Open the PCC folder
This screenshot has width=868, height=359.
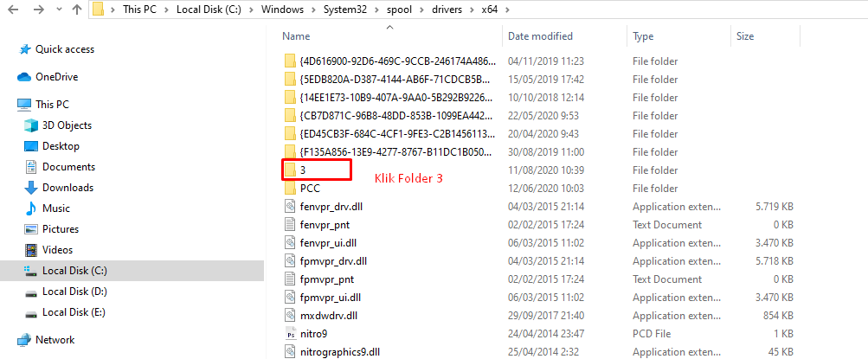pos(310,188)
